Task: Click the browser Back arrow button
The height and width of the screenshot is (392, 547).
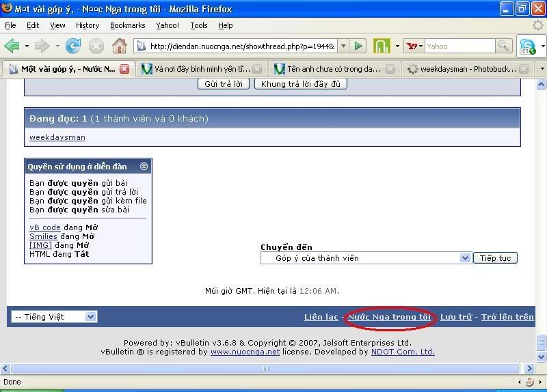Action: tap(12, 46)
